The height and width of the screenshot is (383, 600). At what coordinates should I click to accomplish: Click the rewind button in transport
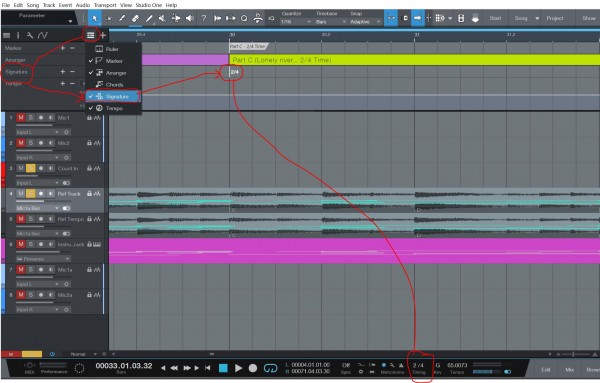[x=174, y=368]
